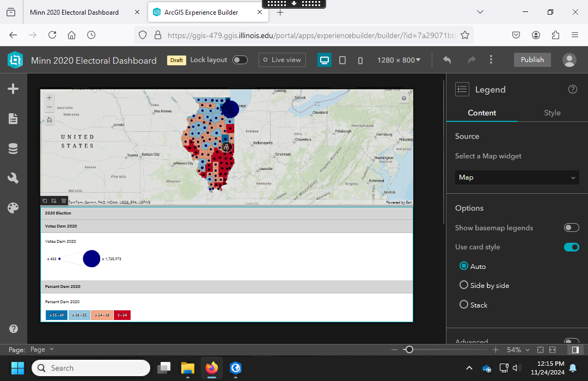Viewport: 588px width, 381px height.
Task: Open the Map widget dropdown
Action: tap(517, 177)
